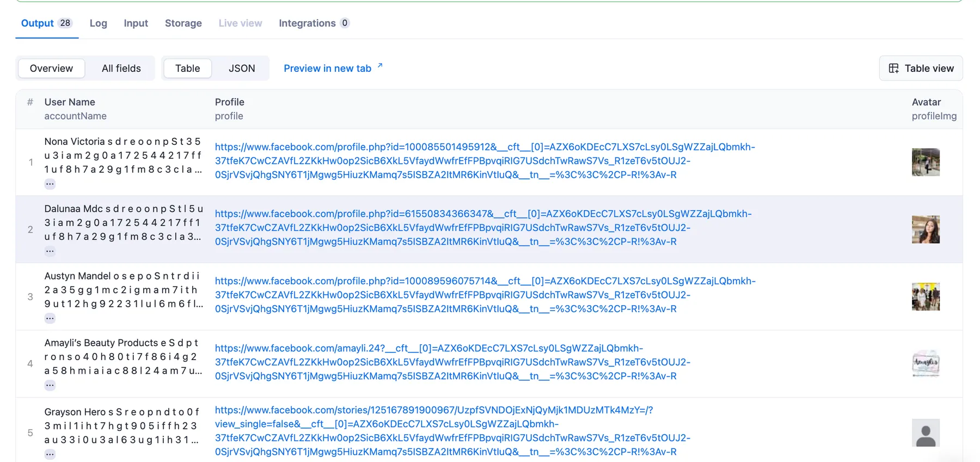
Task: Switch to the Storage tab
Action: pyautogui.click(x=183, y=23)
